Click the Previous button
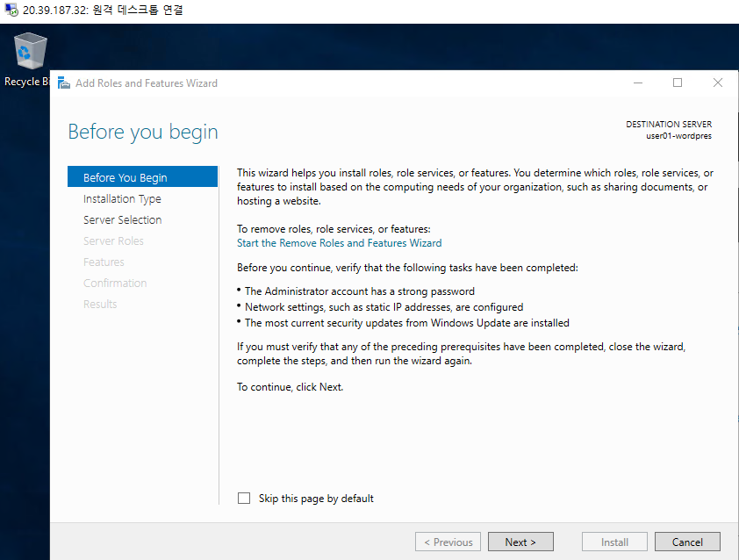The width and height of the screenshot is (739, 560). 448,542
